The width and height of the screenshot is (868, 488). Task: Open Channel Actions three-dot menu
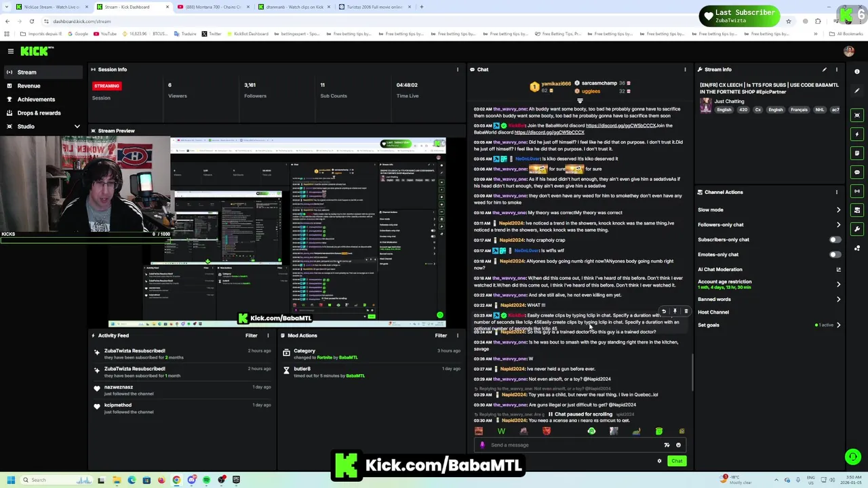point(837,192)
